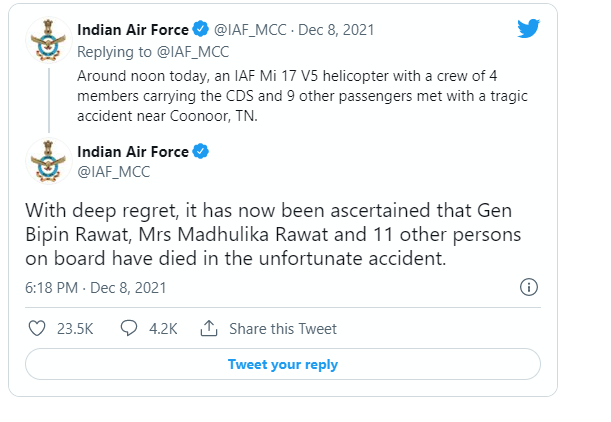
Task: Click the lower Indian Air Force name
Action: coord(132,152)
